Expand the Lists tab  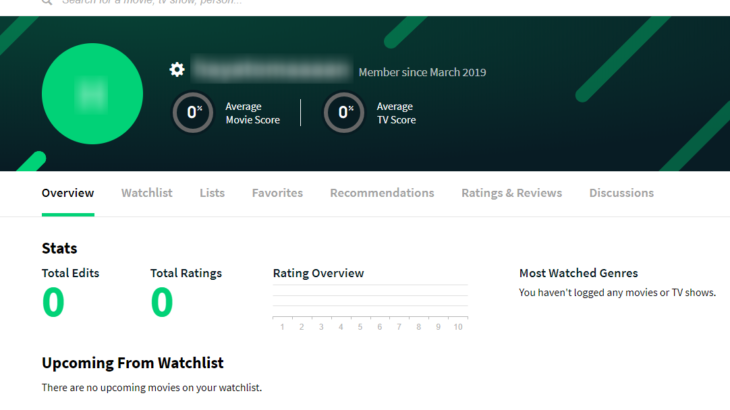coord(212,193)
